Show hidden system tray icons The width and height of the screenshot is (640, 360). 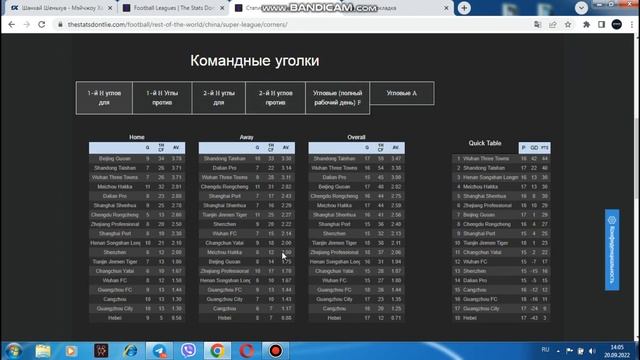tap(558, 351)
